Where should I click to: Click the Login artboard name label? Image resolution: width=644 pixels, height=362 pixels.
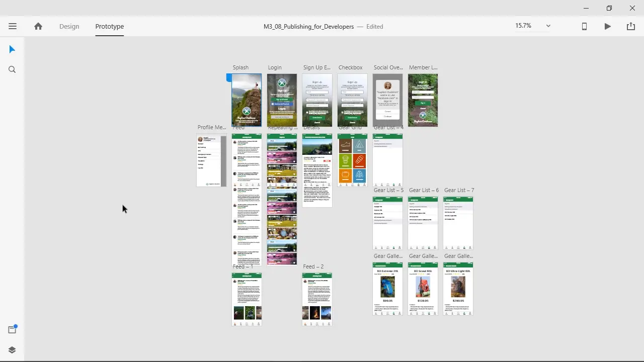coord(275,67)
